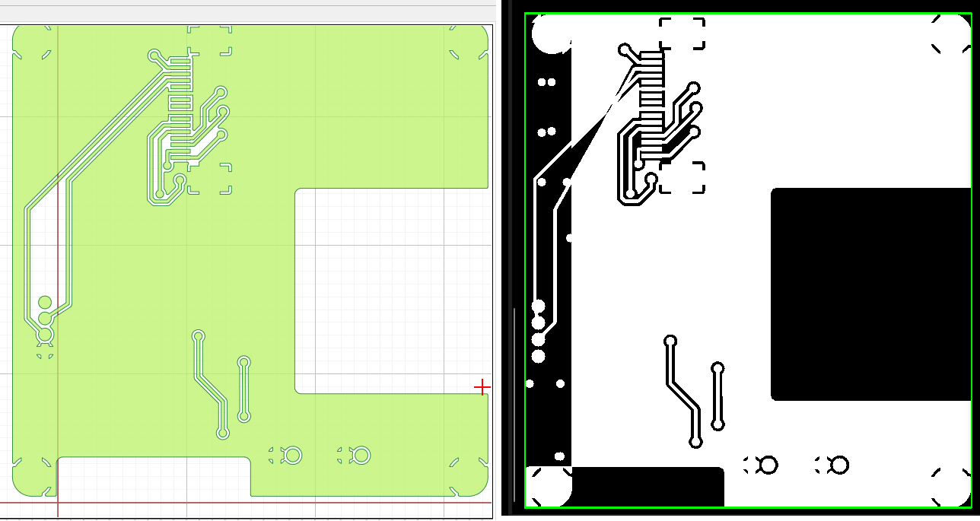Screen dimensions: 980x521
Task: Click the via at the top of the long diagonal trace, left view
Action: [x=199, y=336]
